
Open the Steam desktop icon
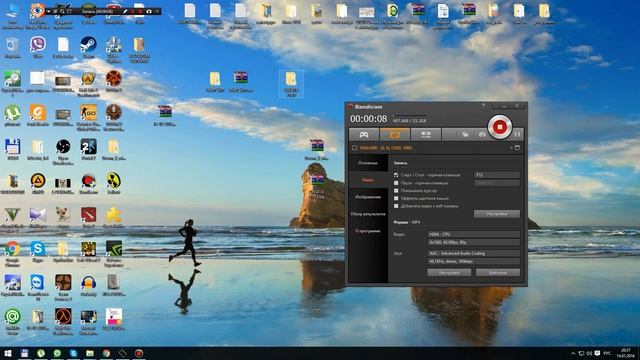click(x=88, y=44)
